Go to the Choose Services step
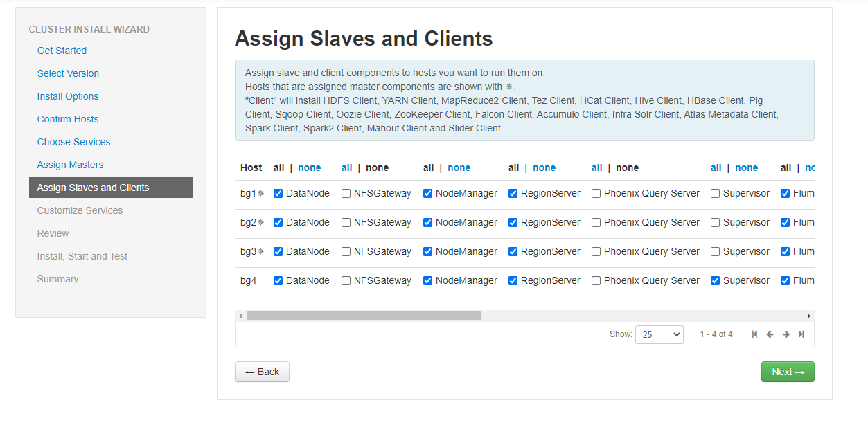 (73, 142)
